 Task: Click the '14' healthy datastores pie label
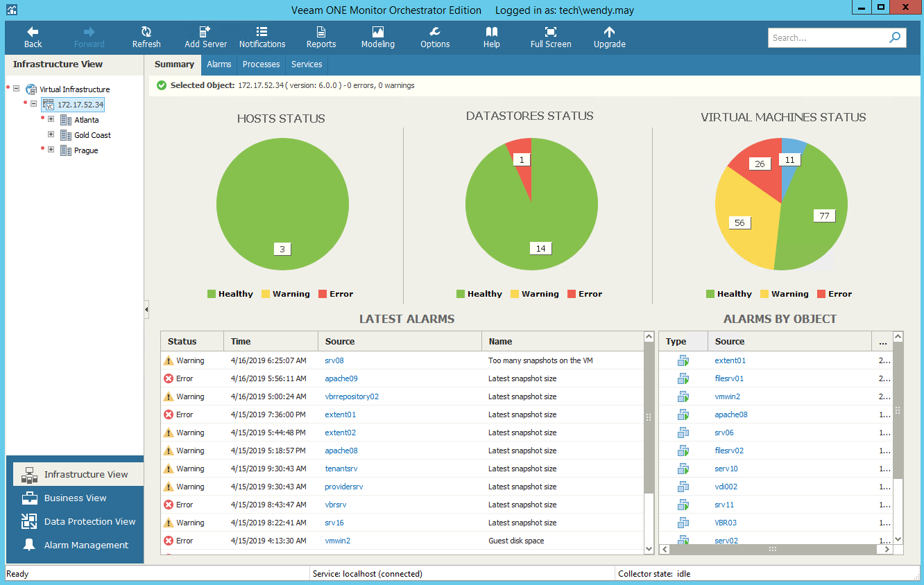tap(540, 248)
